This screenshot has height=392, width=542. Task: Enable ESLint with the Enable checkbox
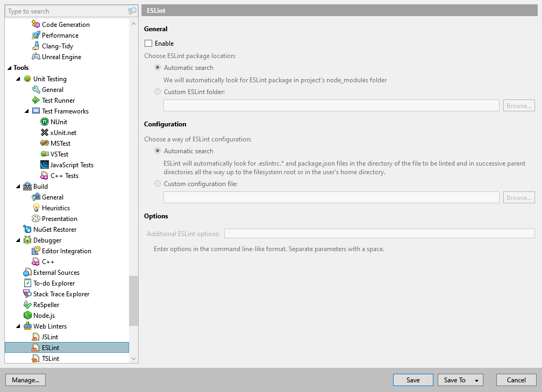point(148,43)
